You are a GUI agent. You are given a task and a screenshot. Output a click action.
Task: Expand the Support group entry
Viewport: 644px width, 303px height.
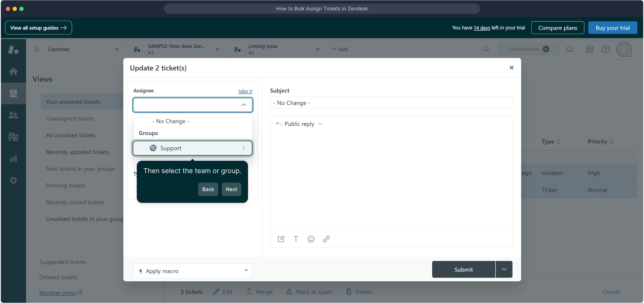(x=193, y=148)
